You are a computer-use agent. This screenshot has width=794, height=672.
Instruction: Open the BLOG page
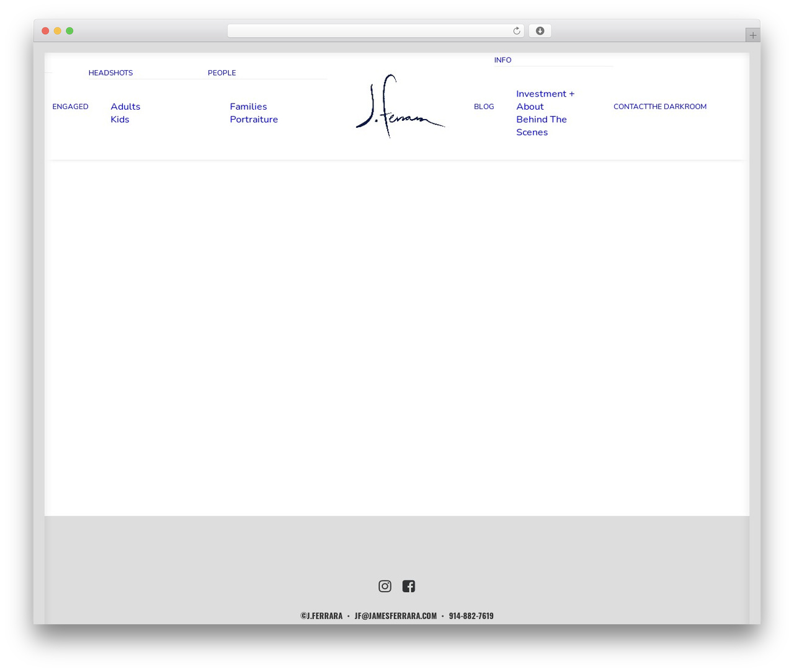coord(484,107)
